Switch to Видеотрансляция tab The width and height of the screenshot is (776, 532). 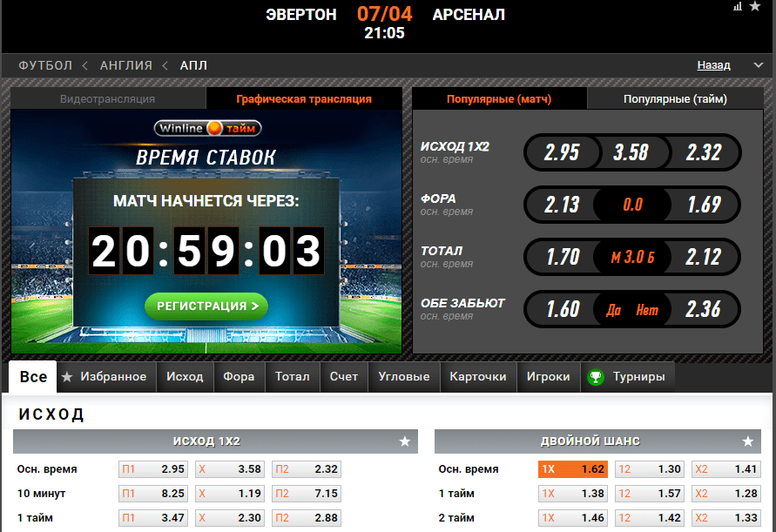[107, 98]
